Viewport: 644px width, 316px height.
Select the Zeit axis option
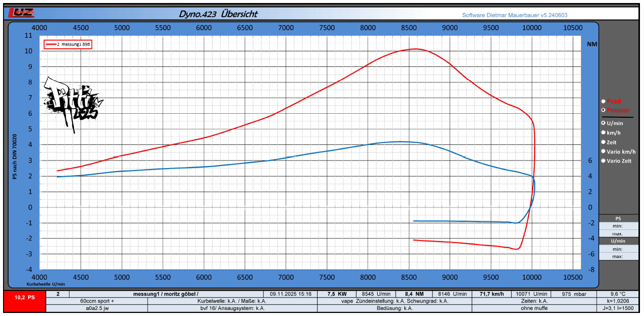pos(604,142)
